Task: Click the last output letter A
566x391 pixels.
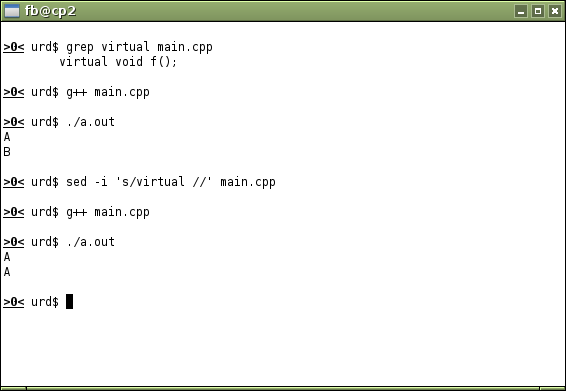Action: pos(7,272)
